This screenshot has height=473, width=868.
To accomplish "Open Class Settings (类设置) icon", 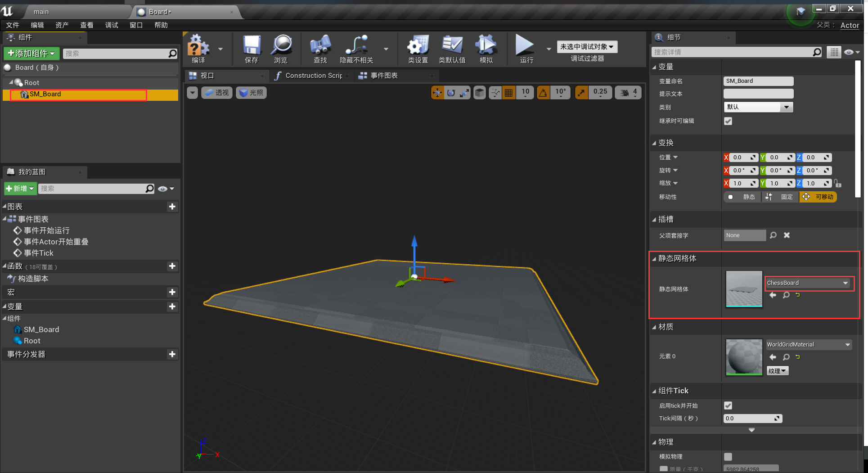I will click(418, 46).
